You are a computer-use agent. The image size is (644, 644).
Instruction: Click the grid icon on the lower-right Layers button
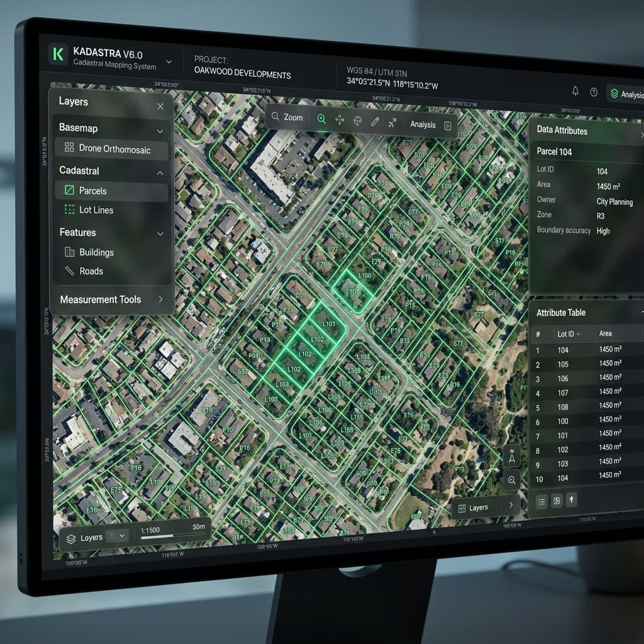pos(462,508)
